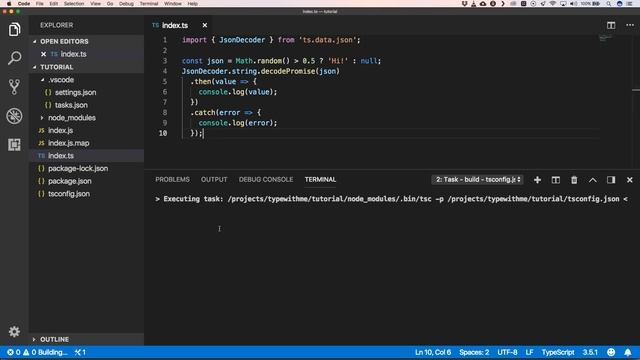Open index.js in the explorer
This screenshot has width=640, height=360.
[x=60, y=130]
